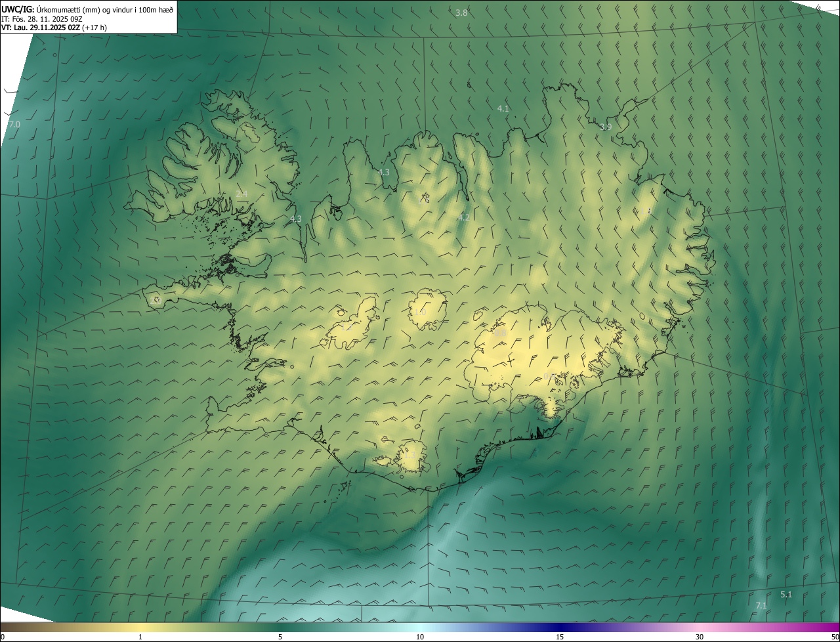Click the '3.8' value label on the map
Image resolution: width=840 pixels, height=642 pixels.
(x=461, y=13)
